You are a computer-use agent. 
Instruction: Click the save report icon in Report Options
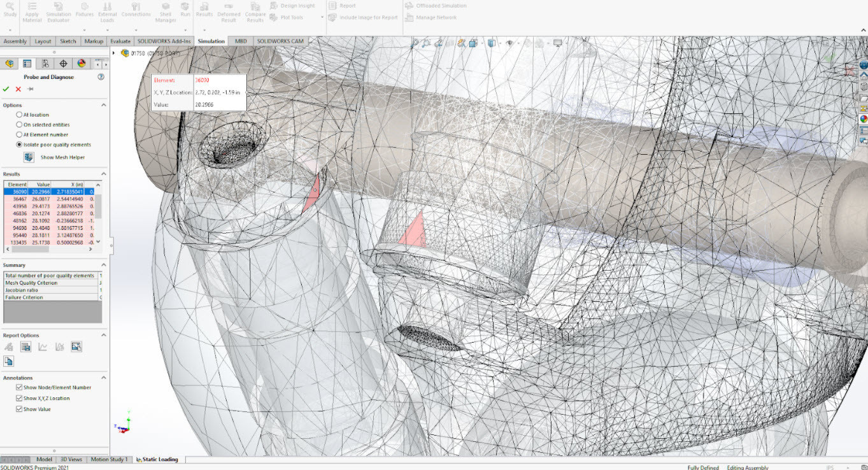pos(26,347)
